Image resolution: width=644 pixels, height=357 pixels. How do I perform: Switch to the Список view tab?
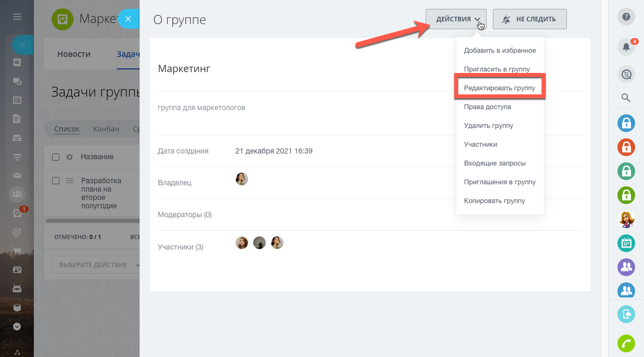pos(67,129)
